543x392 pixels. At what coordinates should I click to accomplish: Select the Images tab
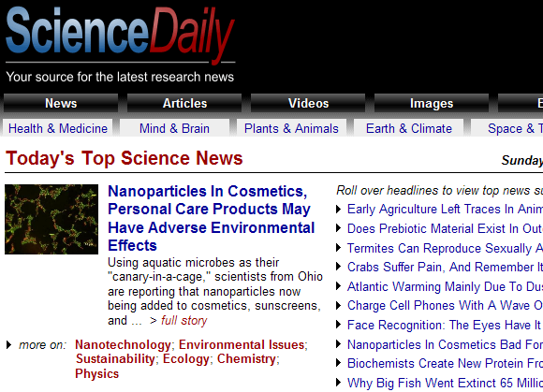pyautogui.click(x=432, y=103)
